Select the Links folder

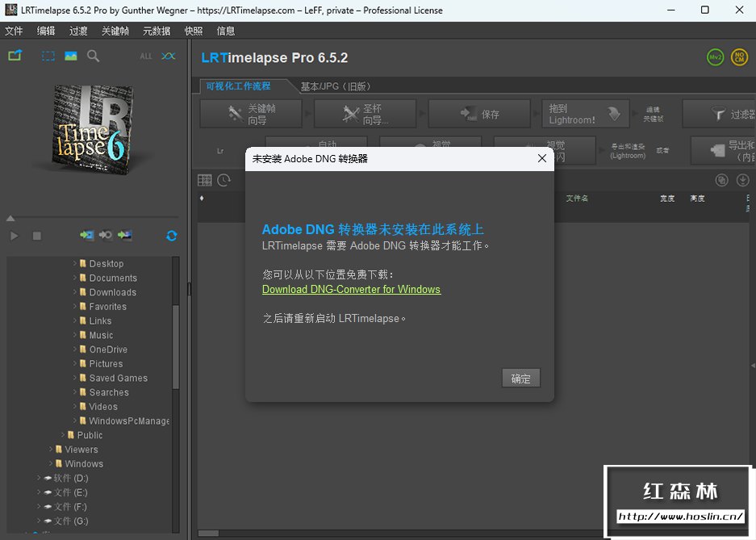(x=95, y=320)
